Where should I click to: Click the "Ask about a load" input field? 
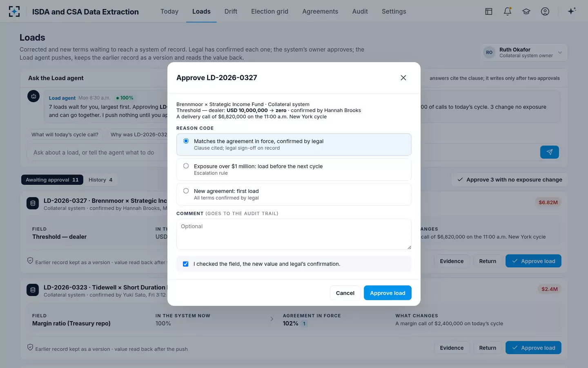98,153
